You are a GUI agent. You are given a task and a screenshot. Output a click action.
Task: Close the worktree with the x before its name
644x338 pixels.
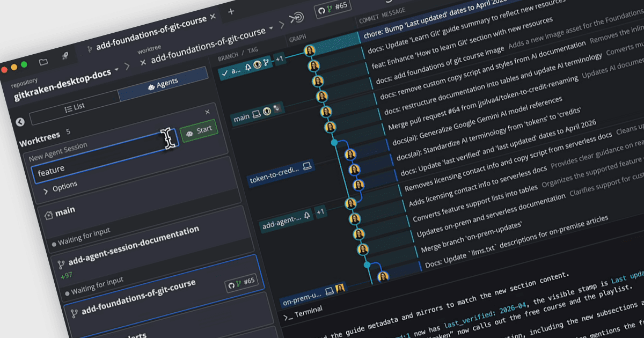point(143,62)
